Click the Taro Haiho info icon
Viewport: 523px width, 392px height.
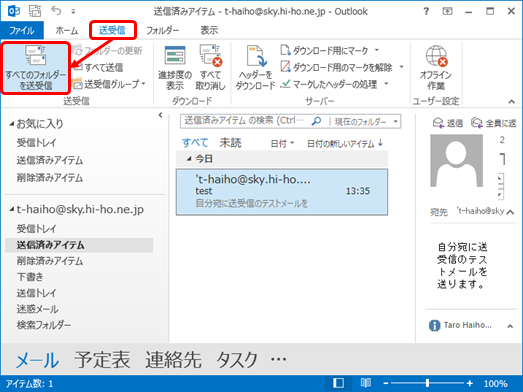[434, 325]
